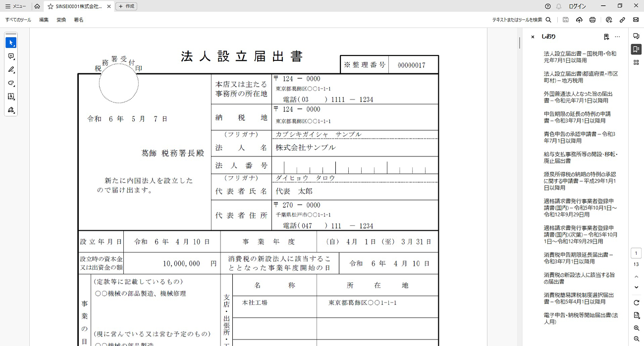This screenshot has width=644, height=346.
Task: Select the freehand draw tool
Action: (11, 83)
